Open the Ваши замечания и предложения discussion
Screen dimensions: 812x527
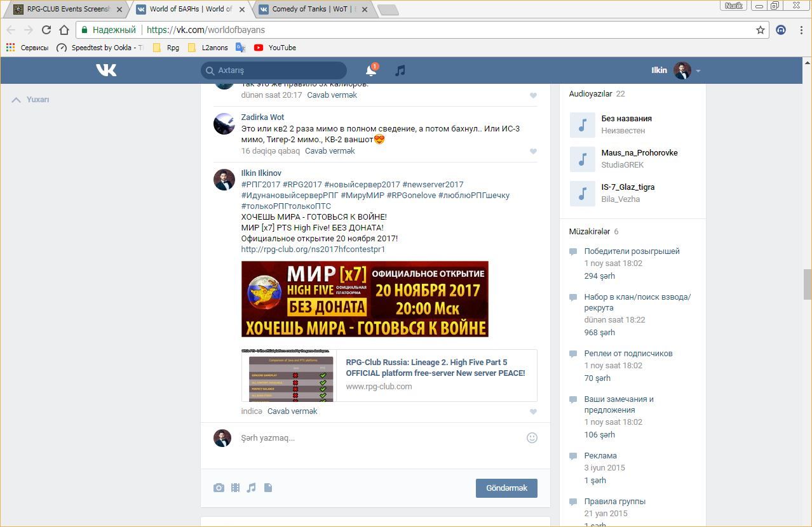(619, 404)
